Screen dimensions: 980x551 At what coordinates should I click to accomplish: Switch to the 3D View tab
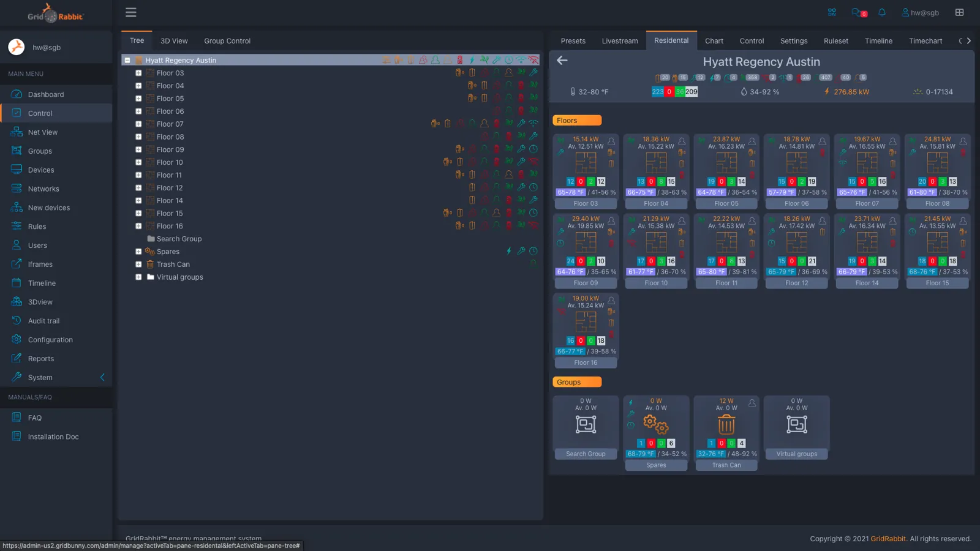174,41
